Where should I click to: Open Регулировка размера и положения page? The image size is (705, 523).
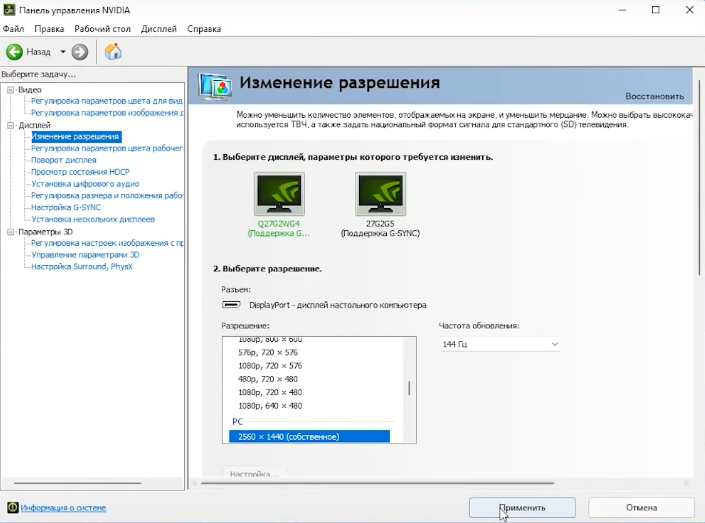coord(107,196)
